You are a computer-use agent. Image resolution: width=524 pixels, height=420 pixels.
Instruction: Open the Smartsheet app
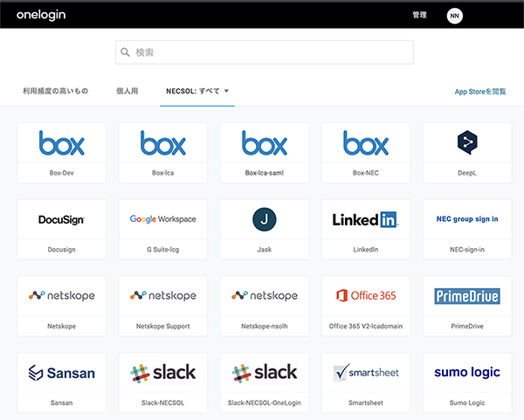pos(366,382)
